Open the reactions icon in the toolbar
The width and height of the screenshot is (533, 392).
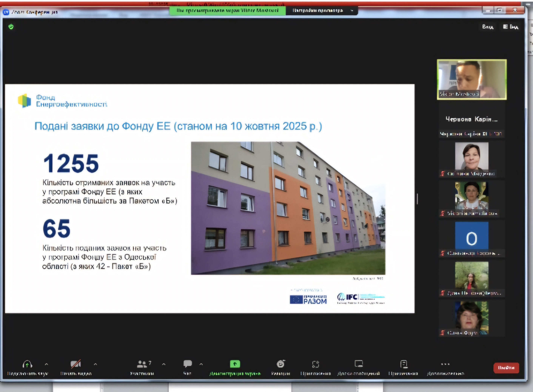click(315, 364)
